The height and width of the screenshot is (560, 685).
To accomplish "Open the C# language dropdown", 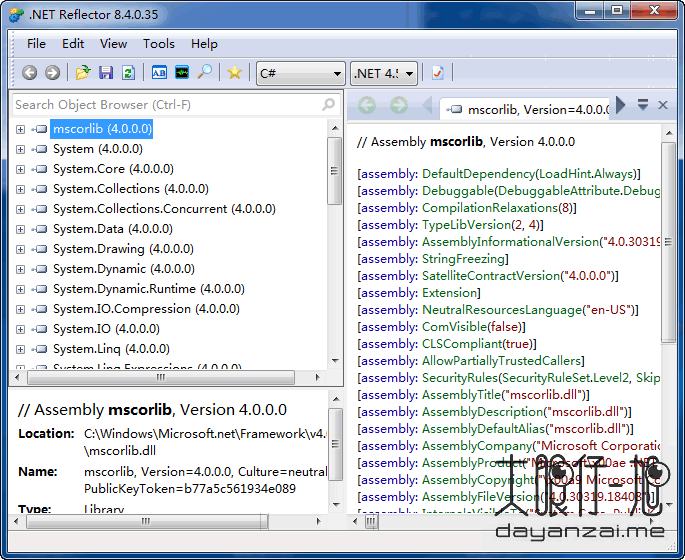I will [301, 73].
